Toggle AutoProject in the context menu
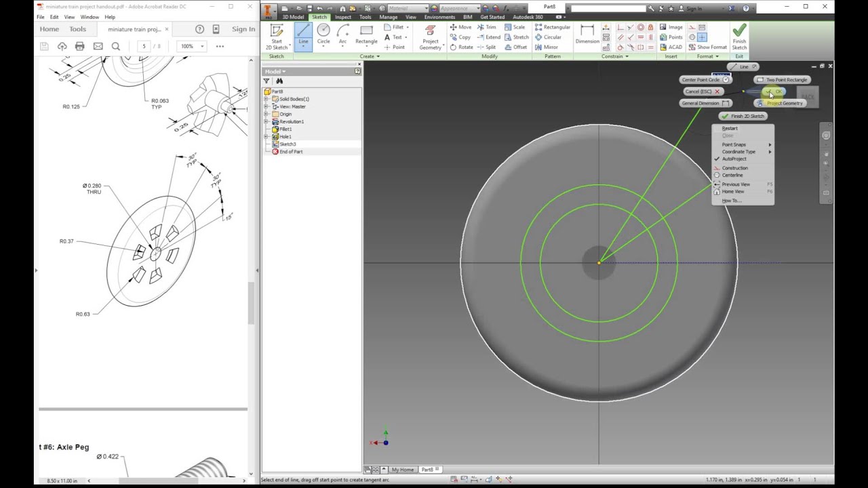 click(x=734, y=159)
